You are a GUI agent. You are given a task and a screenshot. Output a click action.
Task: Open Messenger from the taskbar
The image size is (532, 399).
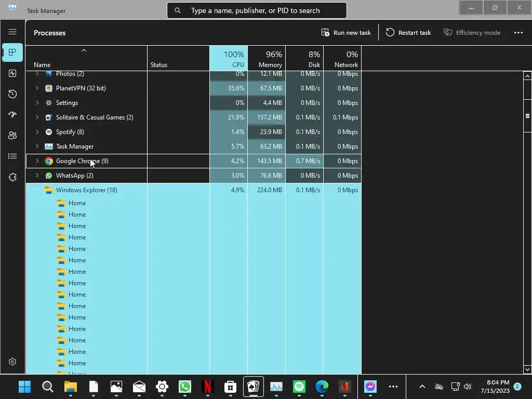click(370, 387)
